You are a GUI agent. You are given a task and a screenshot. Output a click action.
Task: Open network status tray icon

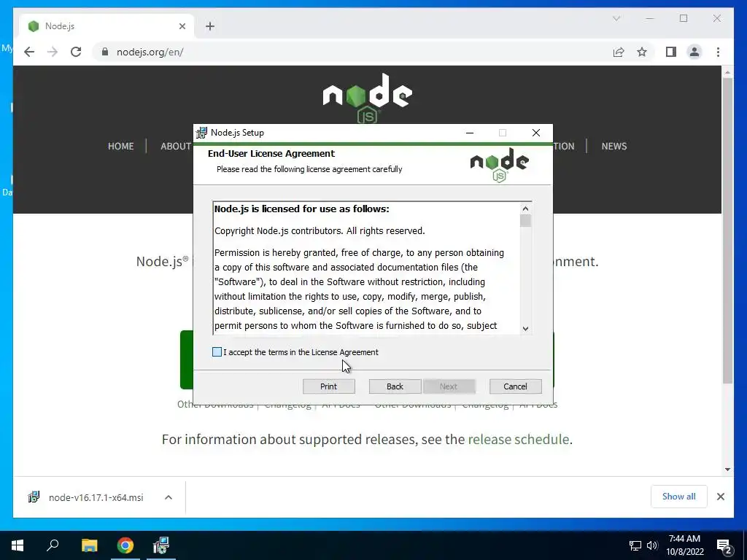[x=635, y=545]
